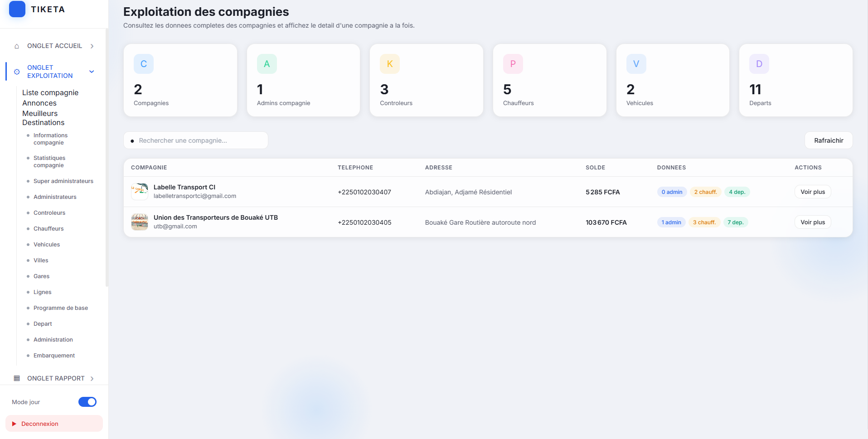868x439 pixels.
Task: Click the 0 admin badge
Action: point(672,192)
